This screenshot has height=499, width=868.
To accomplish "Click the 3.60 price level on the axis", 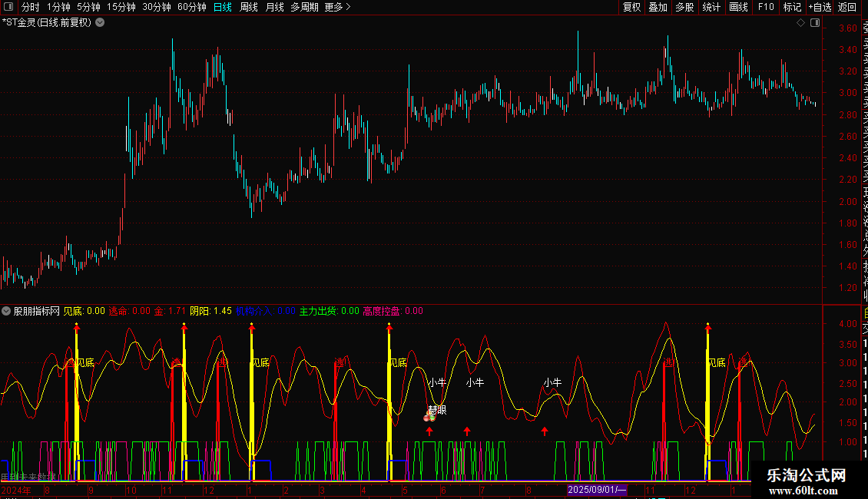I will click(847, 28).
